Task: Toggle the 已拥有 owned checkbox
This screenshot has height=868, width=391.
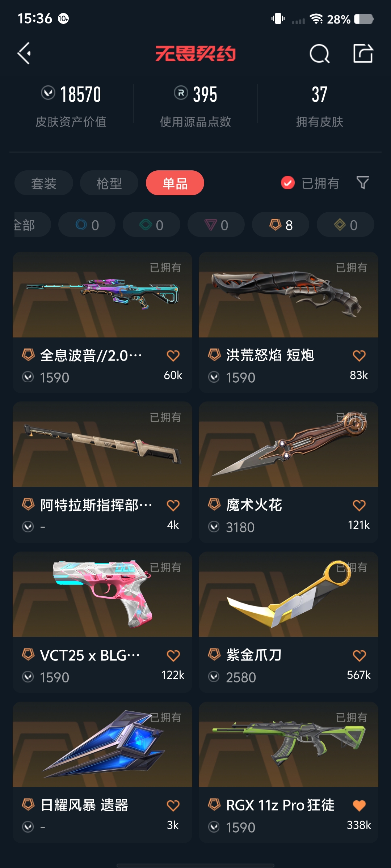Action: tap(288, 183)
